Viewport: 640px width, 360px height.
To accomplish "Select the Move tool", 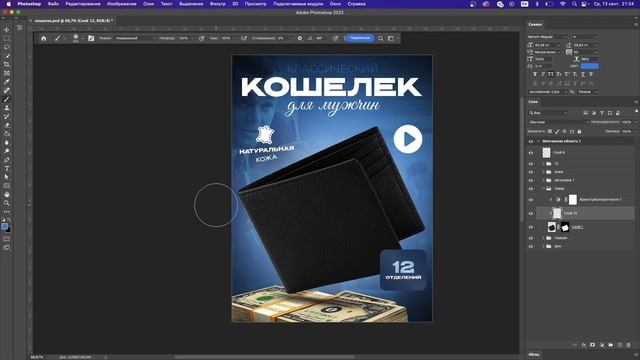I will 7,30.
